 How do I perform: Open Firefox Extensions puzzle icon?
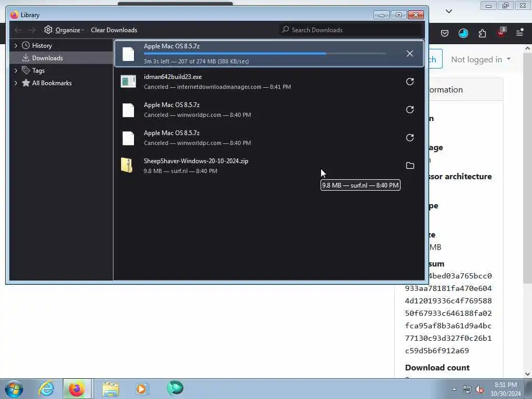(482, 33)
